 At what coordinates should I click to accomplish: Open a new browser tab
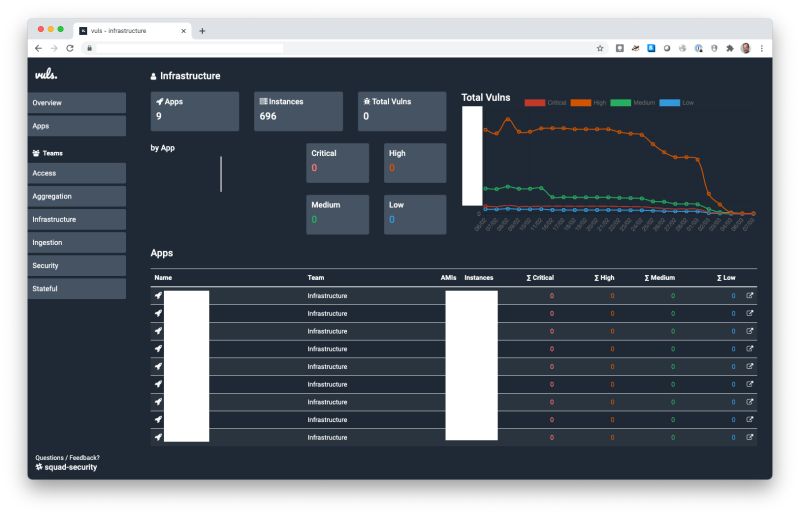[202, 31]
